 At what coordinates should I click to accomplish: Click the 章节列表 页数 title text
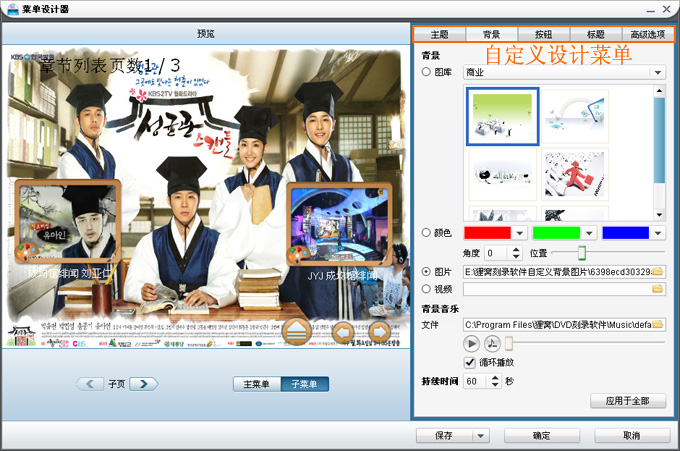109,65
